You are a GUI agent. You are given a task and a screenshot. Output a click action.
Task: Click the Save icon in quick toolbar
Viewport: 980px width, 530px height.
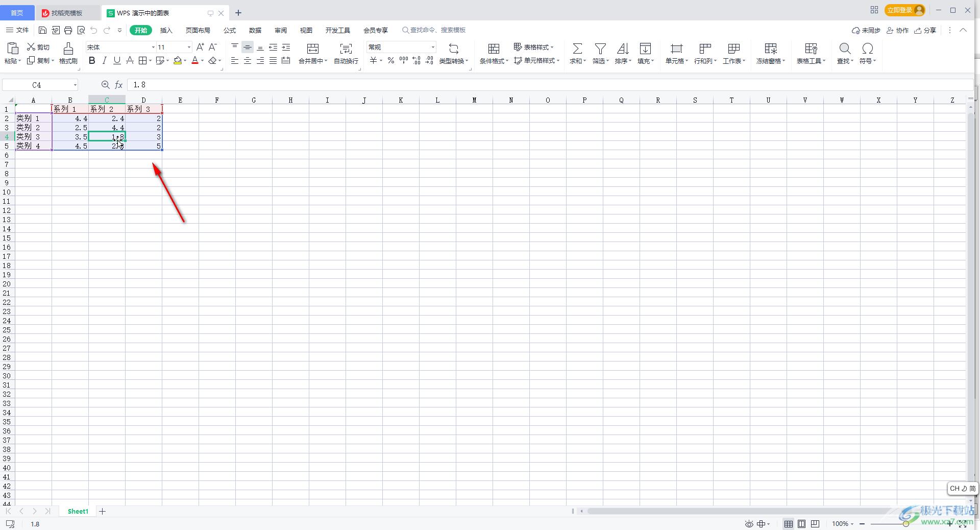43,30
